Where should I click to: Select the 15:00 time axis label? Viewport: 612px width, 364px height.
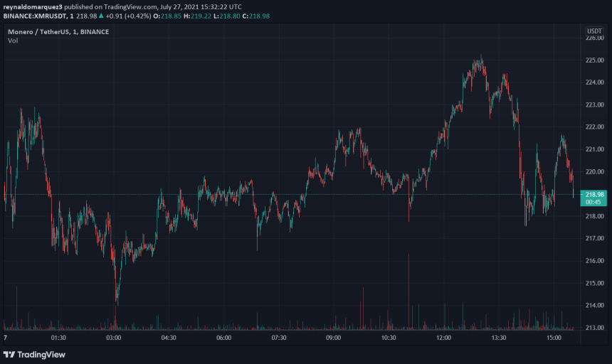tap(554, 338)
